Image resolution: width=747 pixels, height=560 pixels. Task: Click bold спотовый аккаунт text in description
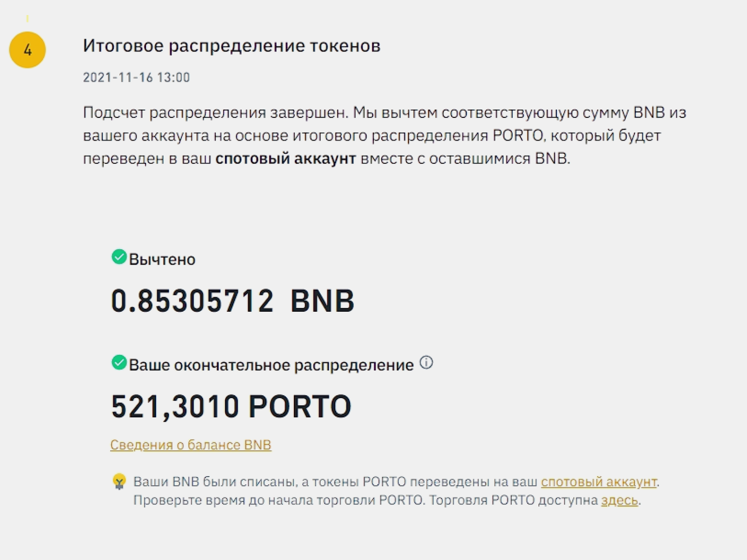point(285,159)
